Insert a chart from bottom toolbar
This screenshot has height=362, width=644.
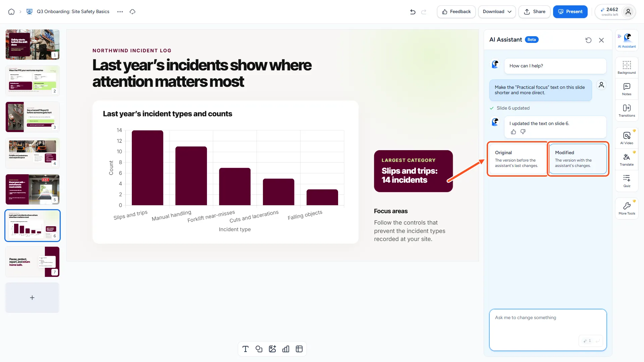click(x=286, y=349)
